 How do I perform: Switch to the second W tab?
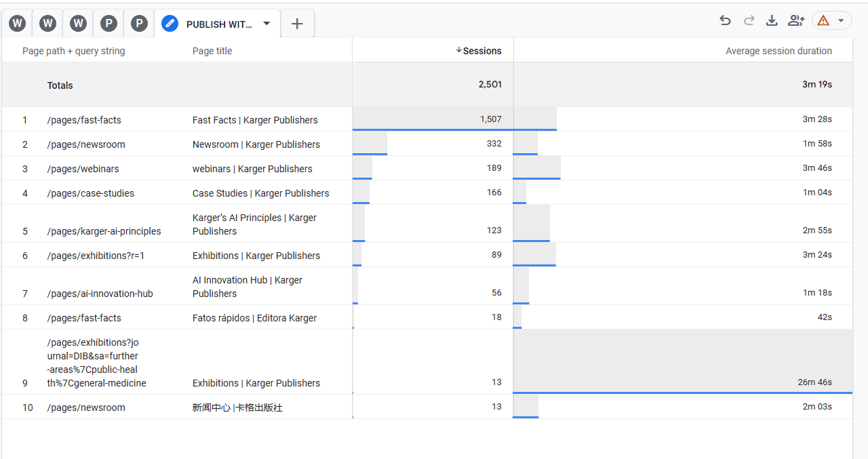pos(47,24)
